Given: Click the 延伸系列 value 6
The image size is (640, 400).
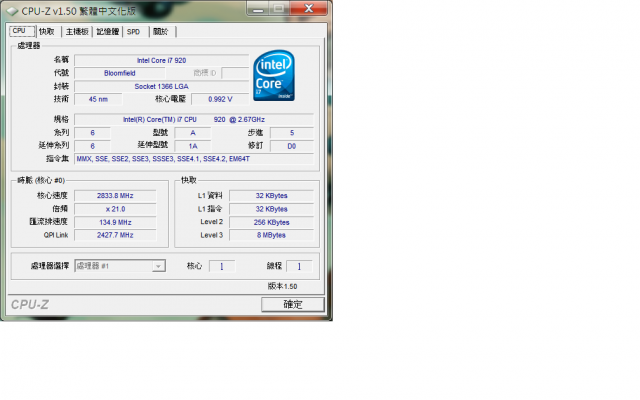Looking at the screenshot, I should tap(92, 146).
